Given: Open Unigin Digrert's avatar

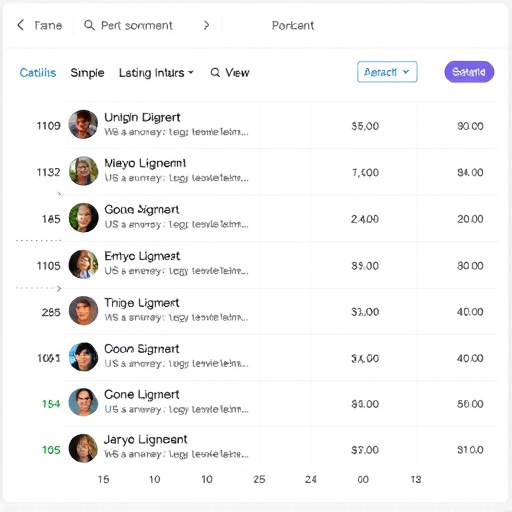Looking at the screenshot, I should pos(83,124).
